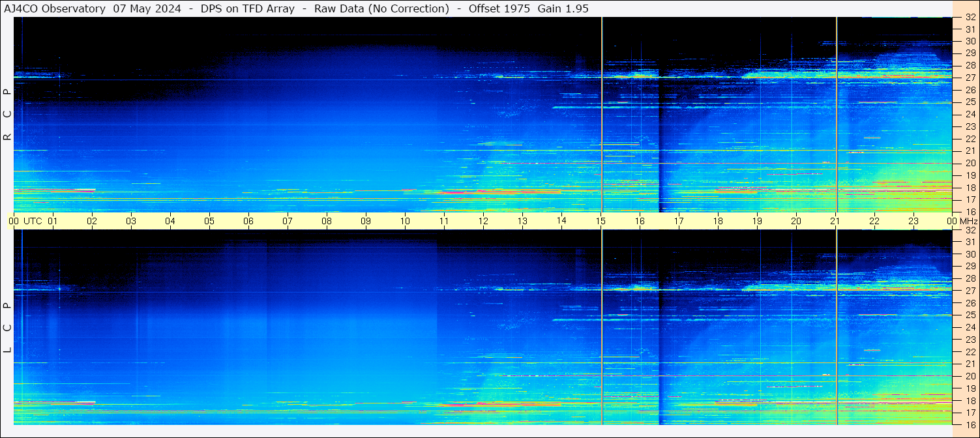The image size is (980, 438).
Task: Select 28 MHz tick in LCP panel
Action: (x=970, y=278)
